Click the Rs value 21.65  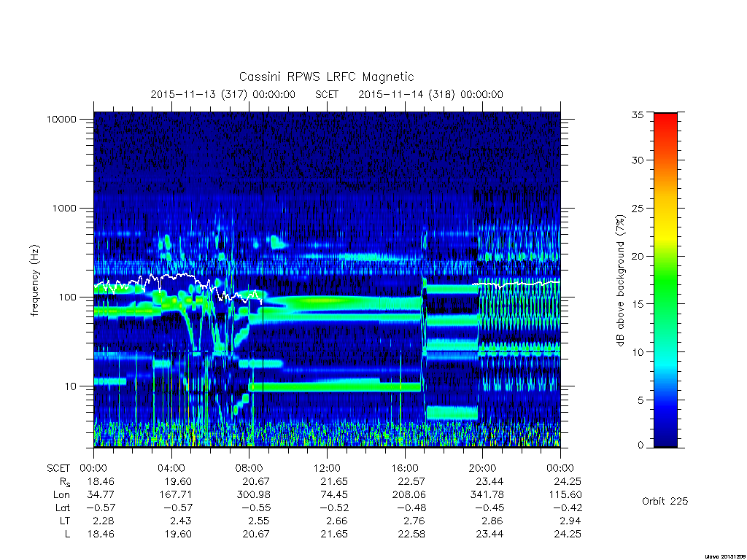[x=334, y=481]
